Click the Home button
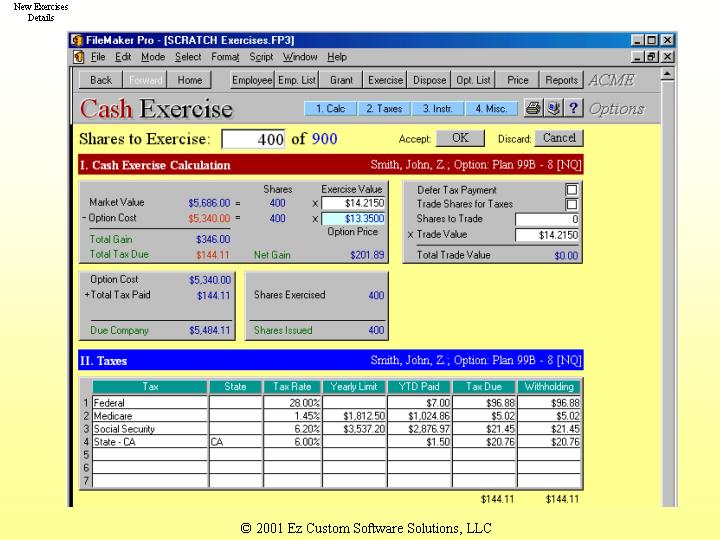 point(190,80)
